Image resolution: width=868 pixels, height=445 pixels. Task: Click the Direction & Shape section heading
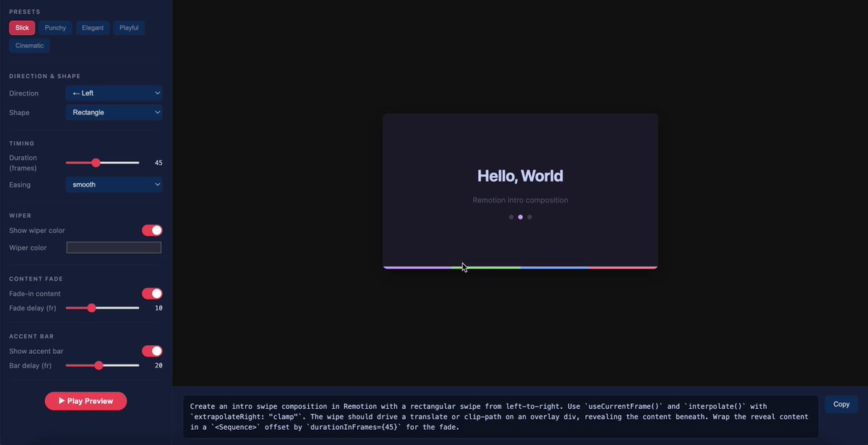[45, 76]
